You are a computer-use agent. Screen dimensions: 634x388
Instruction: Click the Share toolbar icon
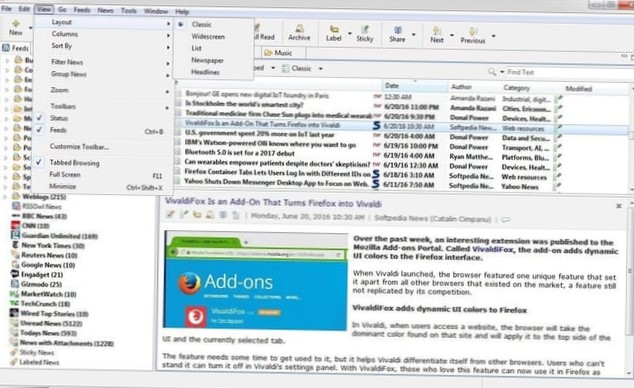(x=397, y=30)
